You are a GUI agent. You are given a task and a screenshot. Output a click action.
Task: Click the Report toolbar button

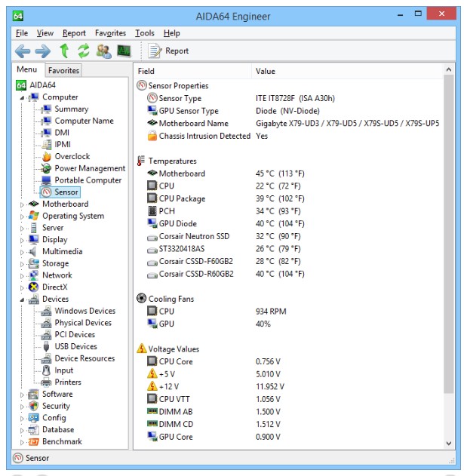(x=168, y=51)
